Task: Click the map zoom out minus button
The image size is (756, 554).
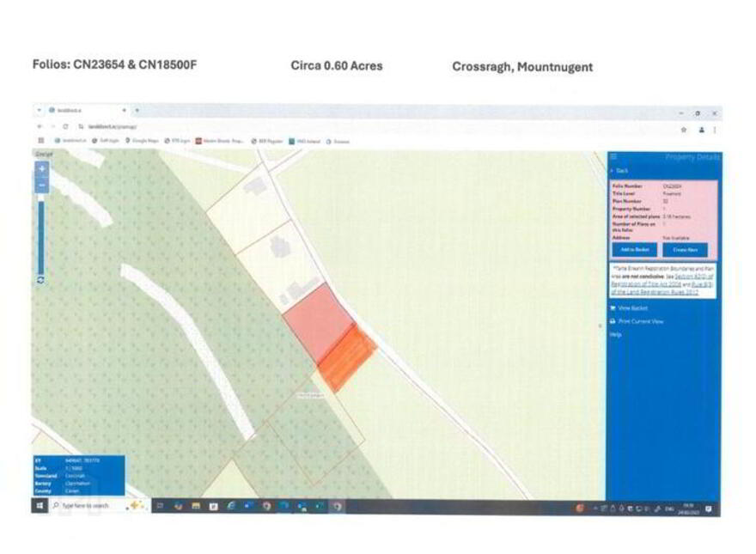Action: click(x=42, y=186)
